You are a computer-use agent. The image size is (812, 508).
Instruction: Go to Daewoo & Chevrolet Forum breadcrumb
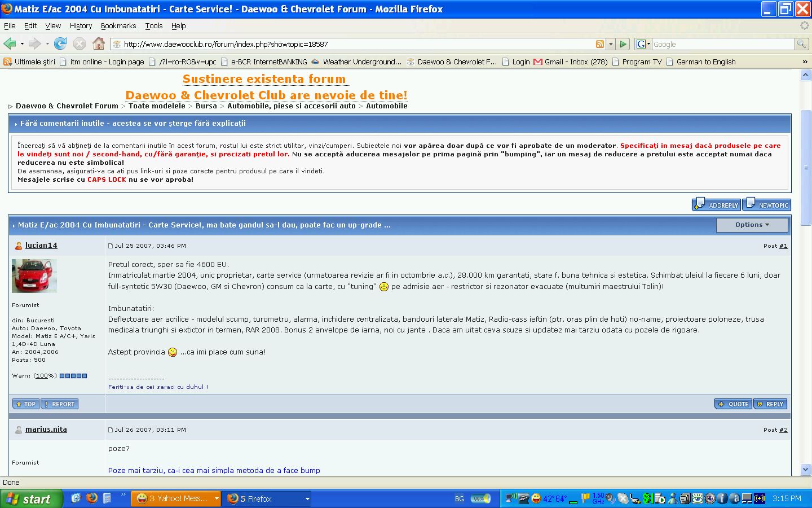tap(67, 106)
